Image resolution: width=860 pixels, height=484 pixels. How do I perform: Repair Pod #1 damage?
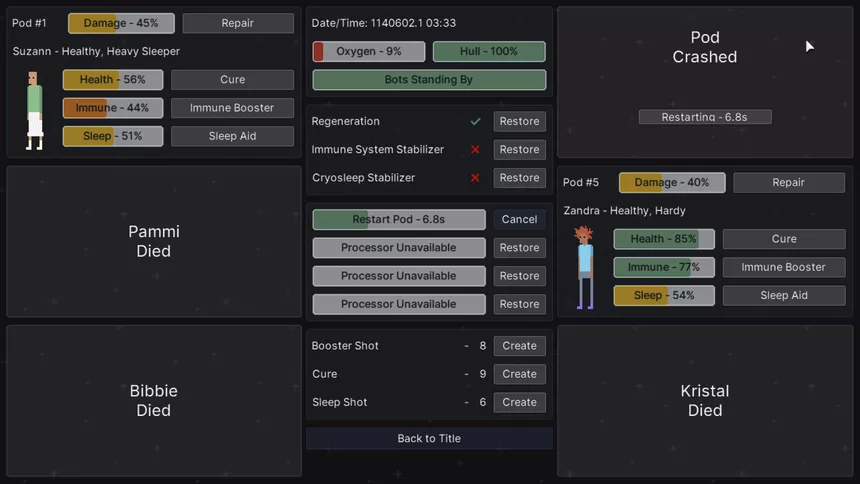[x=238, y=23]
